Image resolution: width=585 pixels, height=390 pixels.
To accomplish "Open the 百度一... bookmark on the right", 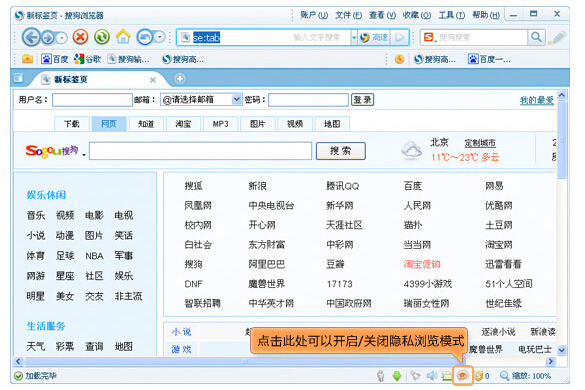I will (x=489, y=59).
